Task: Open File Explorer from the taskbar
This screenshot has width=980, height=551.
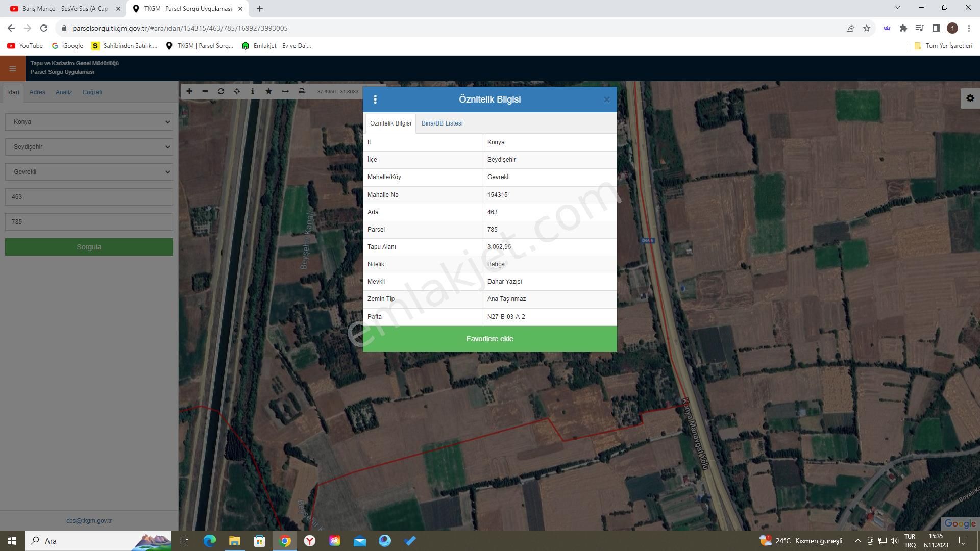Action: pos(235,541)
